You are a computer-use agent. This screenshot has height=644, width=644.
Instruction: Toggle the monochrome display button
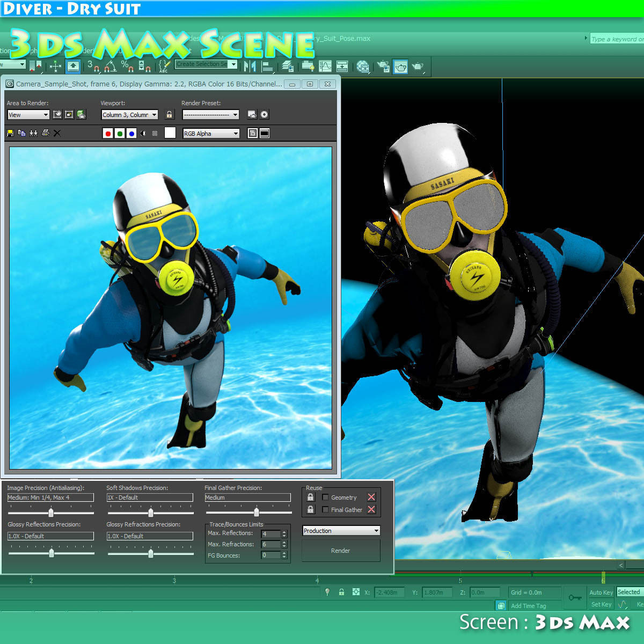[x=155, y=133]
